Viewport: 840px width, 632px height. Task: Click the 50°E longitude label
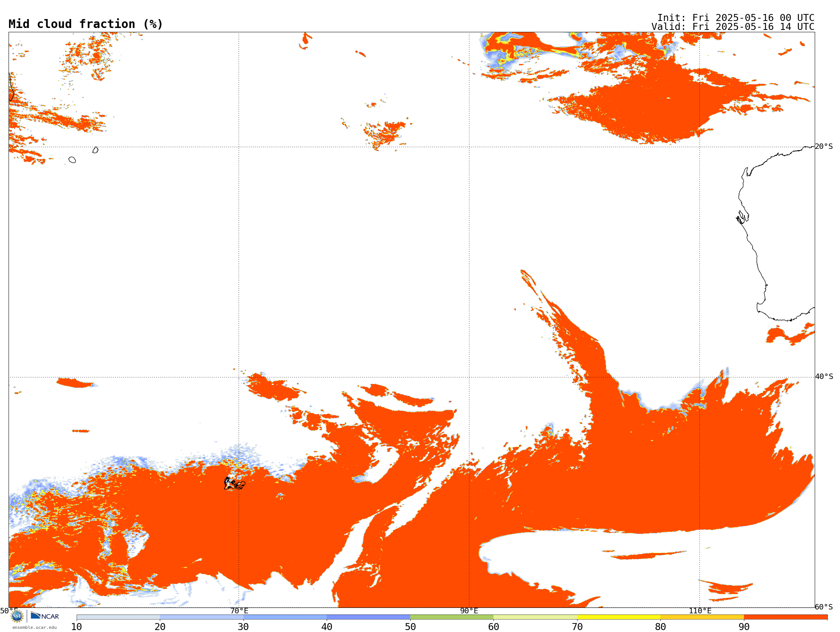tap(9, 611)
